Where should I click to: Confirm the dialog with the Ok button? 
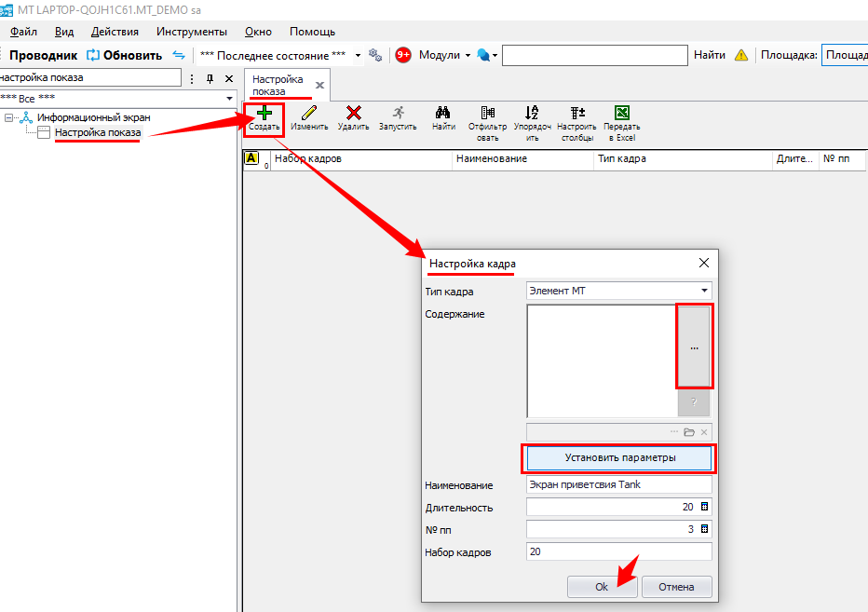[x=602, y=587]
